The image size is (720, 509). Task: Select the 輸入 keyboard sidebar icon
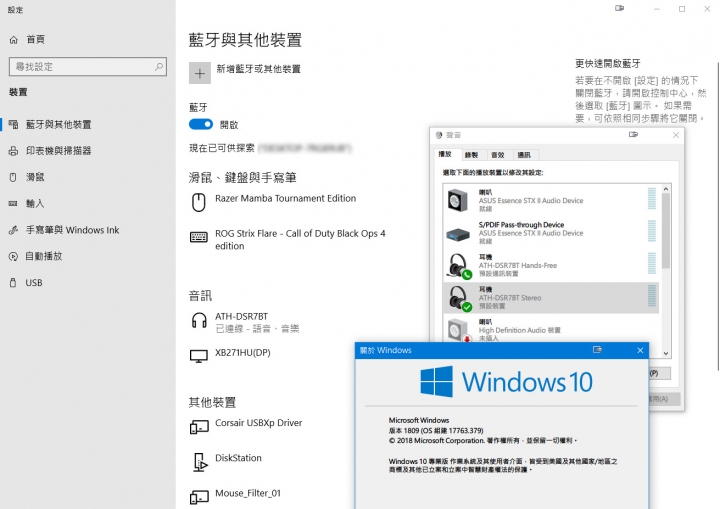coord(13,204)
